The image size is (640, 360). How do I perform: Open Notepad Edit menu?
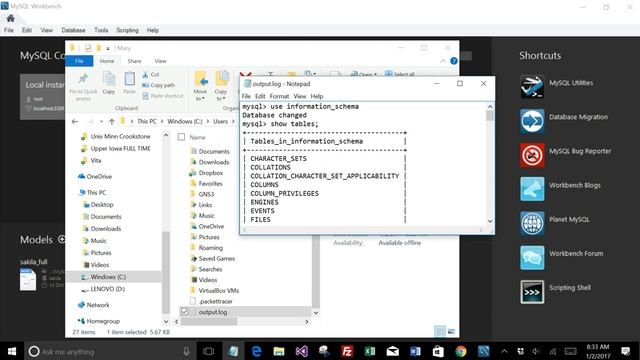[x=260, y=96]
